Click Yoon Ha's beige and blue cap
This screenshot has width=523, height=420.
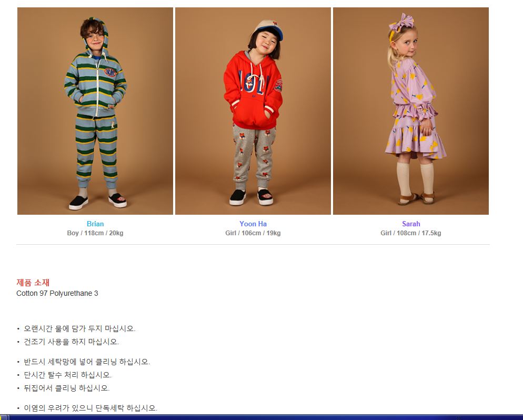[268, 29]
